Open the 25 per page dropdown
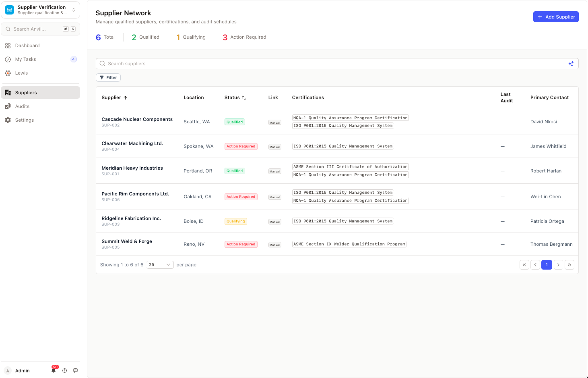 (160, 265)
